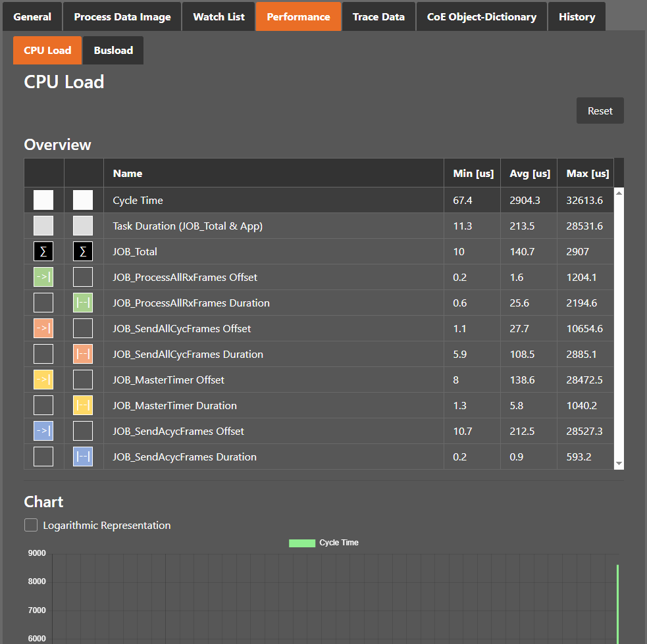The height and width of the screenshot is (644, 647).
Task: Click JOB_SendAllCycFrames Duration name
Action: coord(188,354)
